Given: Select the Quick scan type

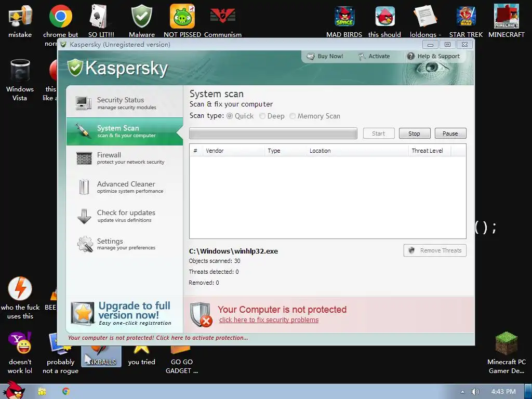Looking at the screenshot, I should tap(230, 116).
